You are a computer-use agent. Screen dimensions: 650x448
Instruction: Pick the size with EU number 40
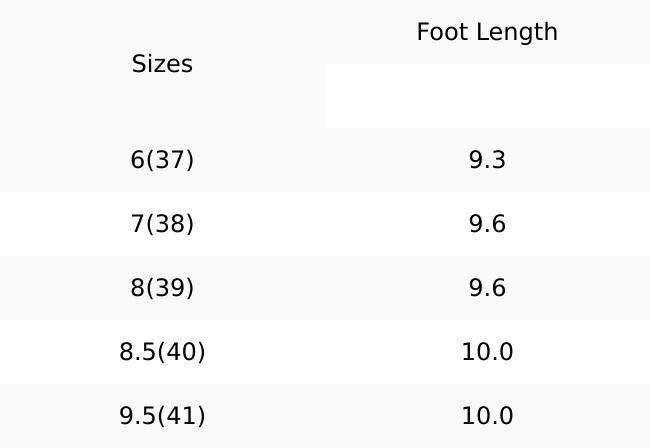[162, 352]
